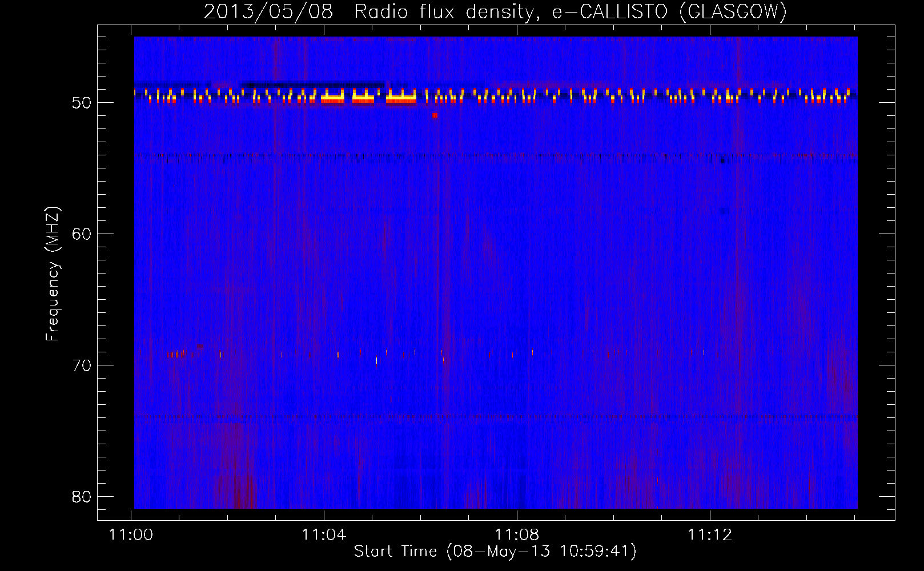Click the '11:12' time tick label
The width and height of the screenshot is (924, 571).
click(710, 535)
